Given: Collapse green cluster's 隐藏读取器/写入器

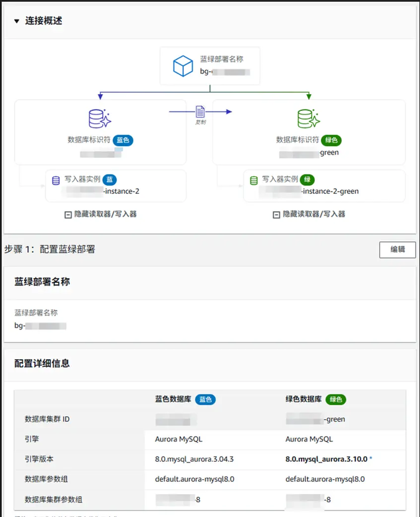Looking at the screenshot, I should pyautogui.click(x=276, y=214).
